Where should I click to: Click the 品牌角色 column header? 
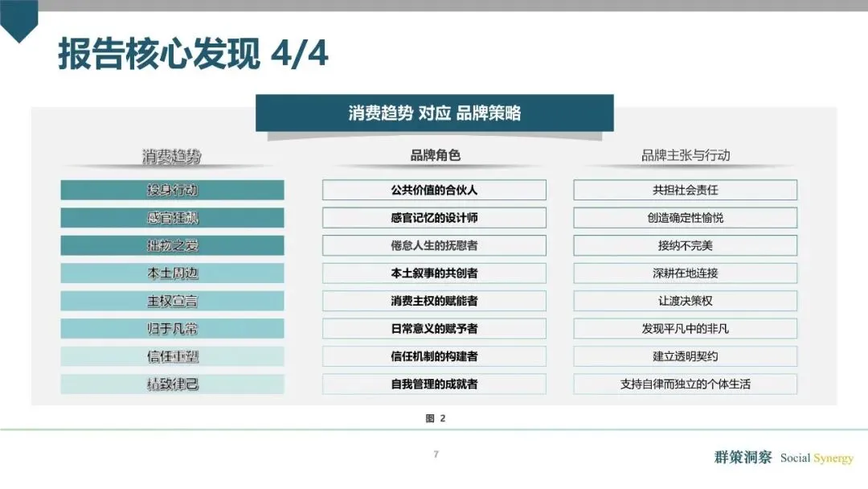coord(434,154)
